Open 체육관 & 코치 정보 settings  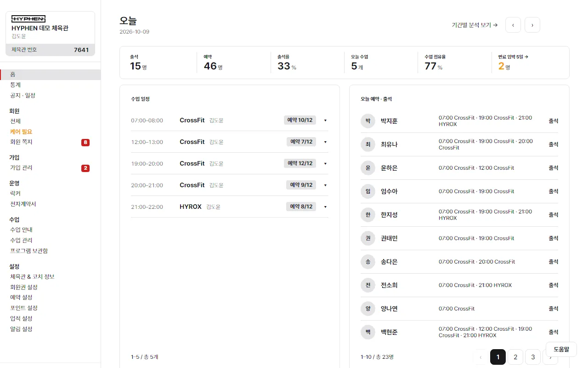click(x=50, y=277)
